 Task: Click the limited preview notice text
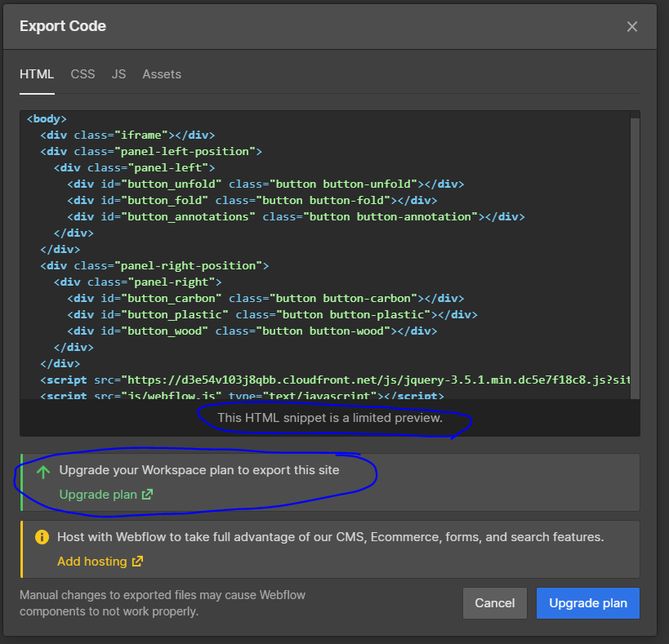(330, 418)
